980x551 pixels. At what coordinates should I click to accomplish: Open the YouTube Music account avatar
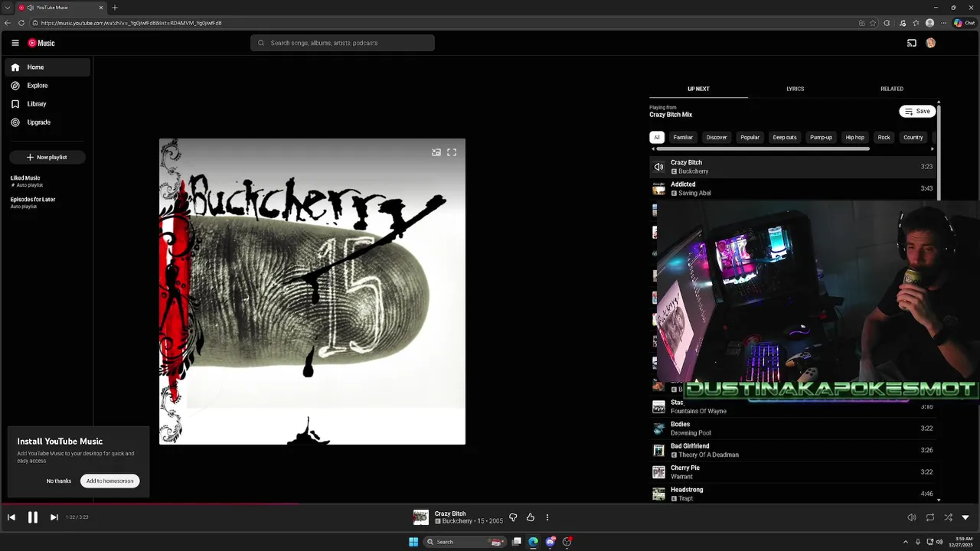[x=931, y=43]
